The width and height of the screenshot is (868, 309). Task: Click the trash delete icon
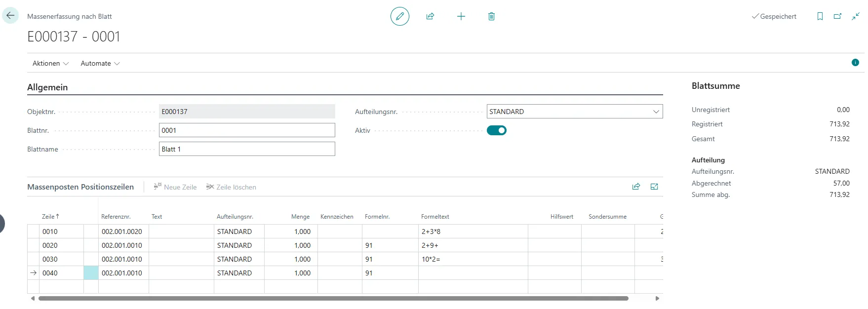[x=491, y=16]
